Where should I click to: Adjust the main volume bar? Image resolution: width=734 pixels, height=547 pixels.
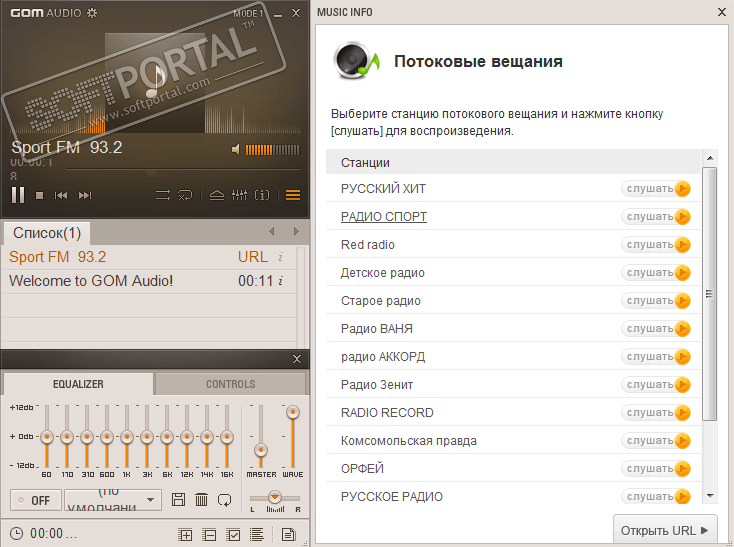(272, 150)
